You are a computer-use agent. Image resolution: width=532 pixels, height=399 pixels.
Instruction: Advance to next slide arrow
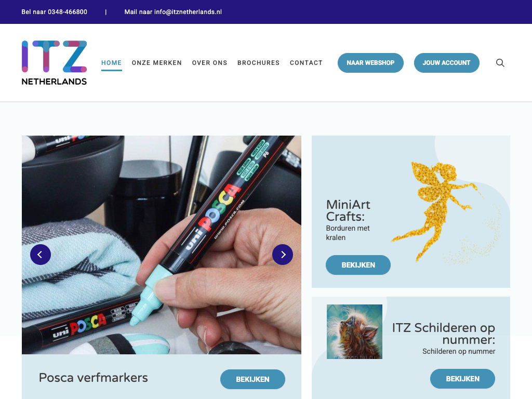pos(283,255)
